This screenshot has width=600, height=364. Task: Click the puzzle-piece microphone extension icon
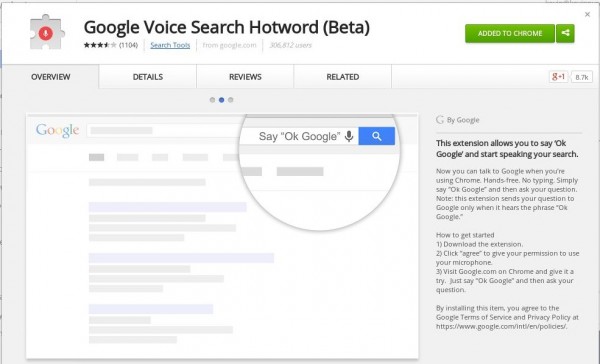click(x=46, y=32)
